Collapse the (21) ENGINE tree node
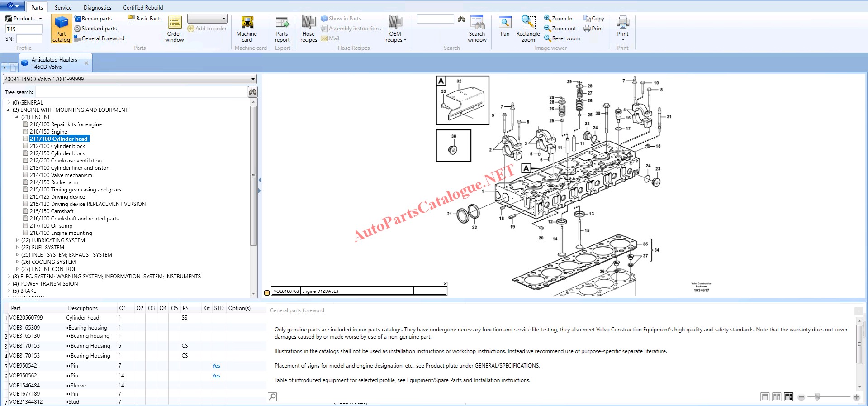Image resolution: width=868 pixels, height=406 pixels. point(17,117)
